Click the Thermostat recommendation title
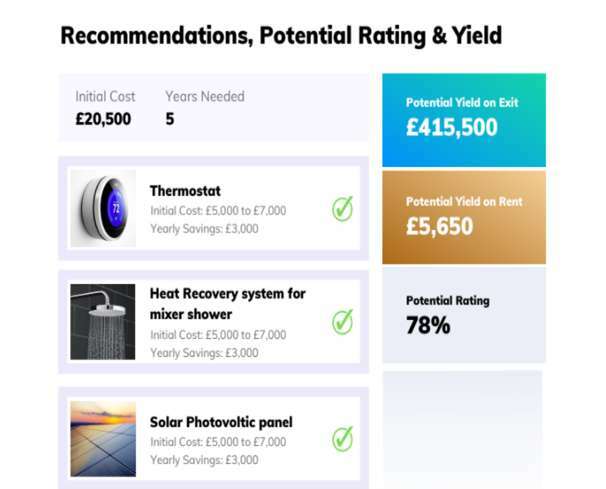 (x=185, y=191)
